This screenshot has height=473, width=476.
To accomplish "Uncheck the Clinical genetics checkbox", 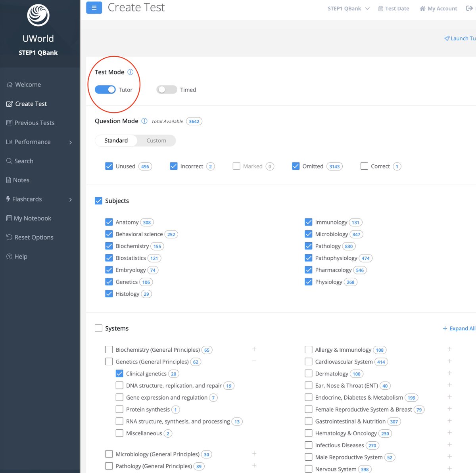I will [119, 373].
